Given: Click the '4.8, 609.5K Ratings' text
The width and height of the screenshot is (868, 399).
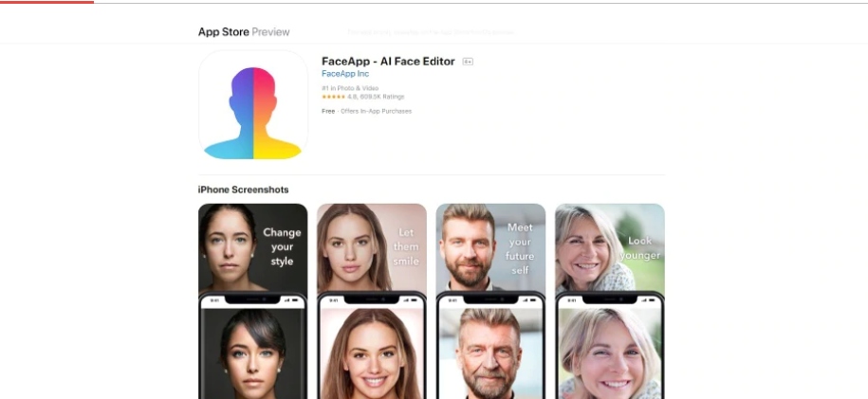Looking at the screenshot, I should click(x=376, y=97).
